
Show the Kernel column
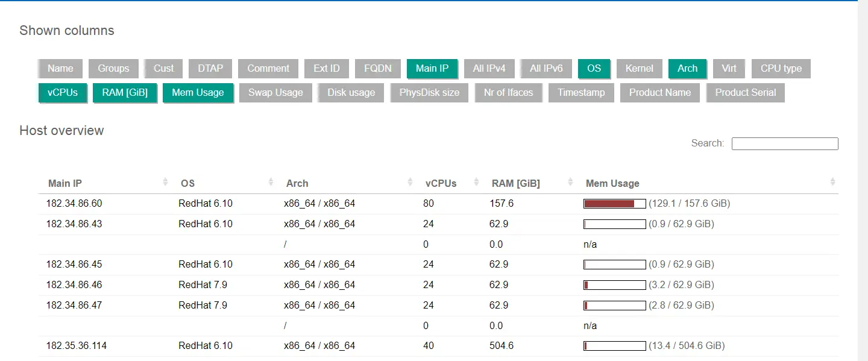pos(640,69)
